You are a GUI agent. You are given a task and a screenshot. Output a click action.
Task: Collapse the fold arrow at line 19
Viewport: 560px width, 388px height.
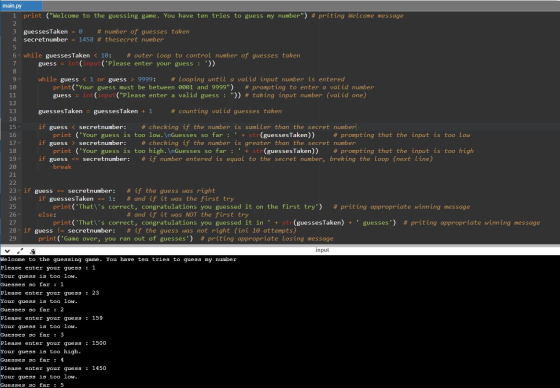19,159
